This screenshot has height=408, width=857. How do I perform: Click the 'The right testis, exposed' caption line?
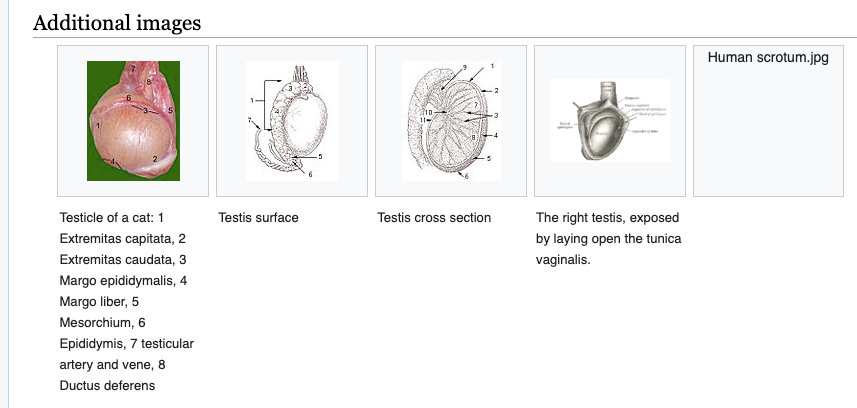608,218
